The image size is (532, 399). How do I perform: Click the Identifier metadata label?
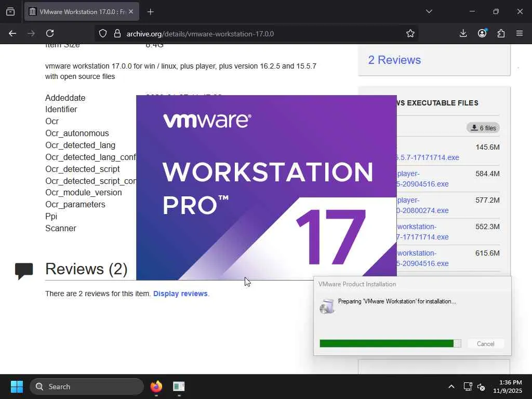[61, 109]
